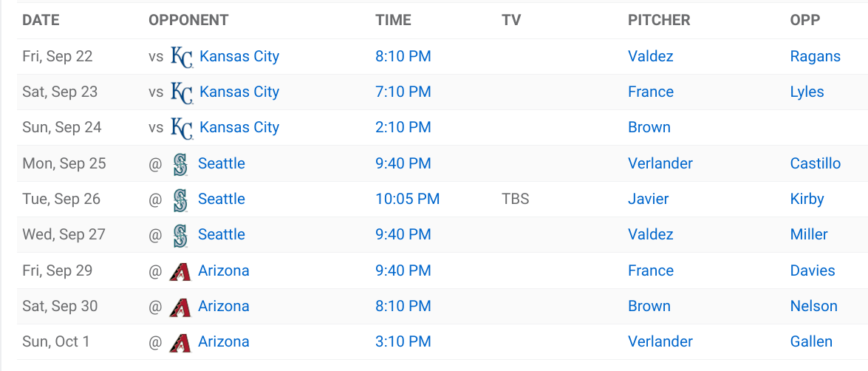Image resolution: width=868 pixels, height=371 pixels.
Task: Open the 8:10 PM game link on Sep 22
Action: (403, 56)
